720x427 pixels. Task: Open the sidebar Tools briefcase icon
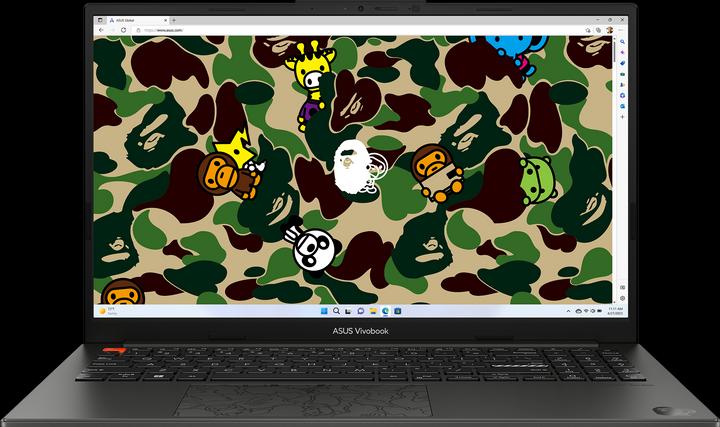tap(623, 74)
